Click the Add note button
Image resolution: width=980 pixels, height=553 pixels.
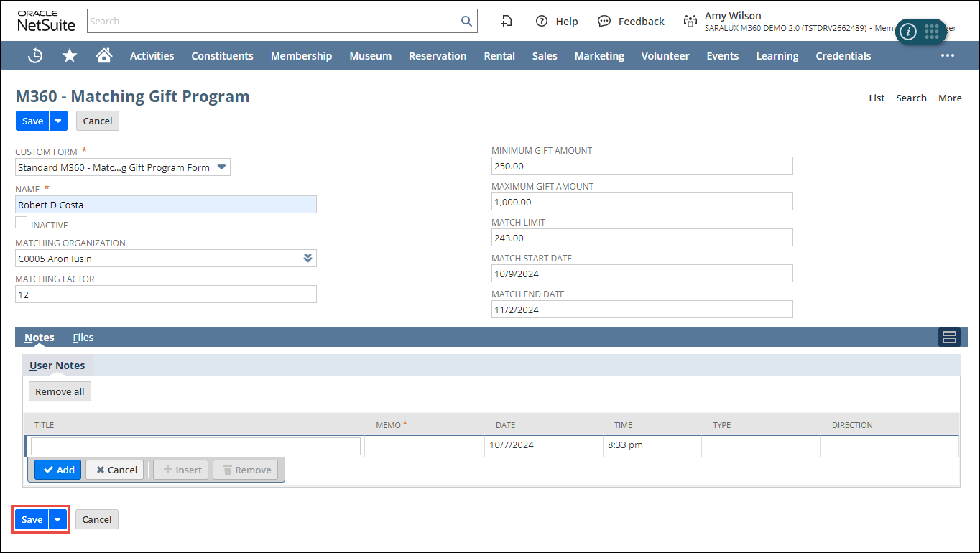[58, 470]
